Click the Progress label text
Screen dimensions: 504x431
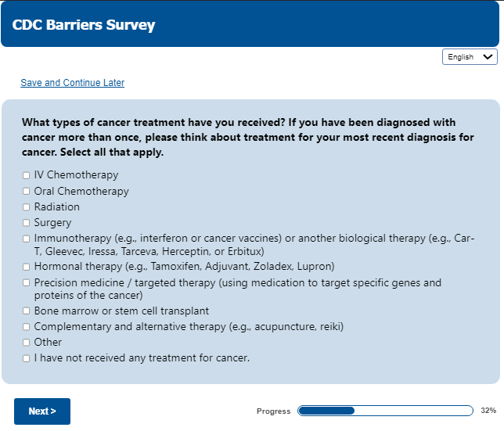(273, 411)
